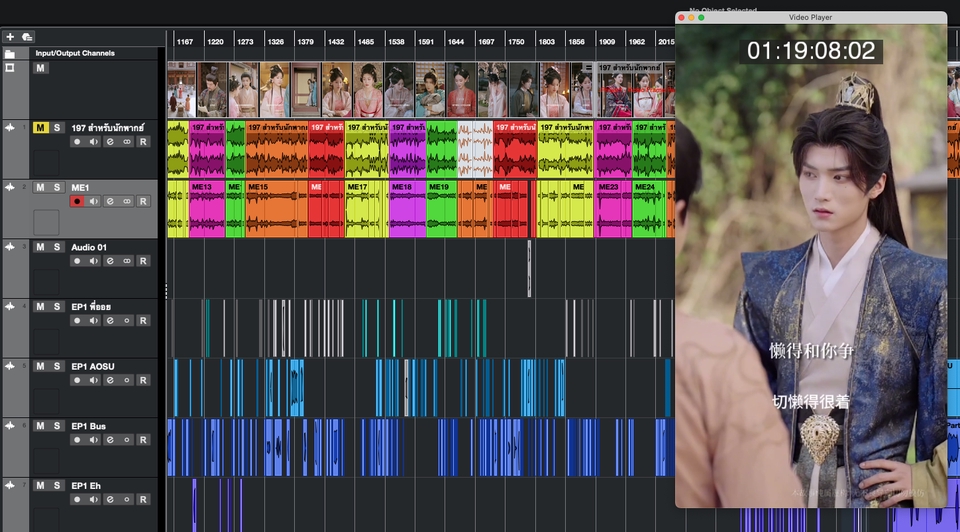
Task: Toggle monitor speaker on ME1 track
Action: (x=94, y=201)
